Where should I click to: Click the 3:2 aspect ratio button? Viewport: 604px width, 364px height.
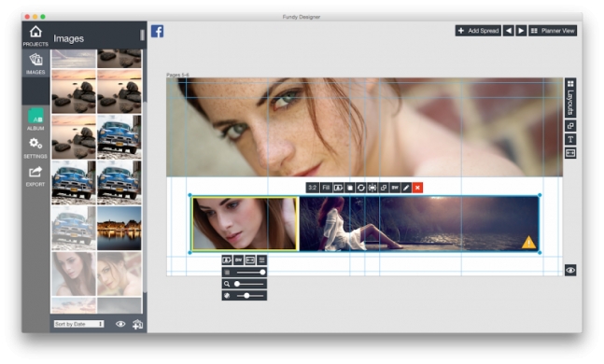(x=313, y=188)
